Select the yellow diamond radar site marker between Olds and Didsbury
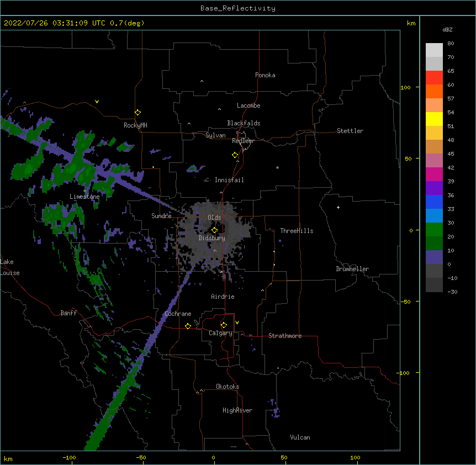Image resolution: width=476 pixels, height=465 pixels. tap(215, 230)
